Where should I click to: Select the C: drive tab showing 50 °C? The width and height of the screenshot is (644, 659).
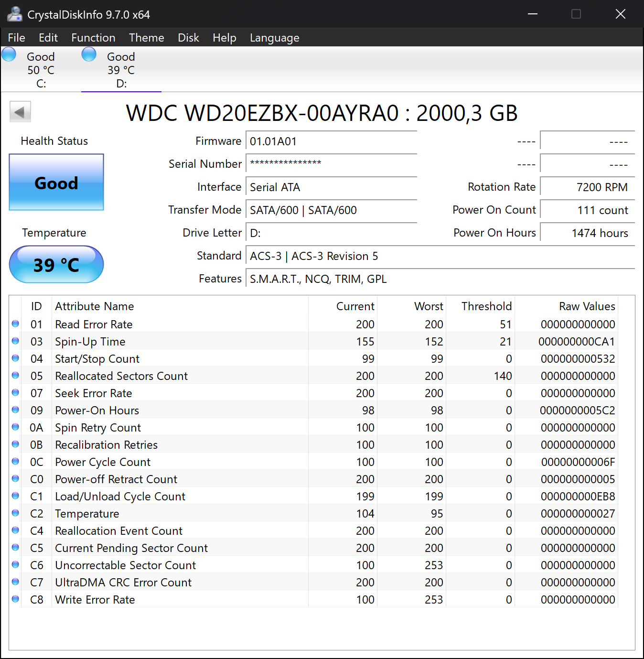click(41, 69)
